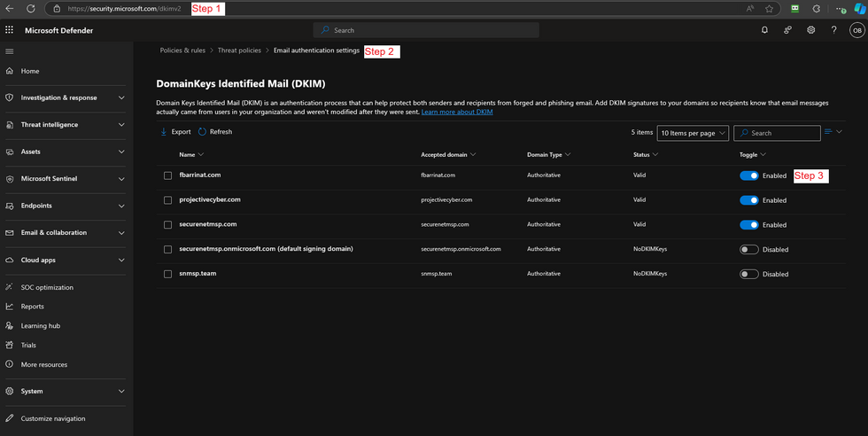Click the Cloud apps cloud icon

[x=10, y=260]
